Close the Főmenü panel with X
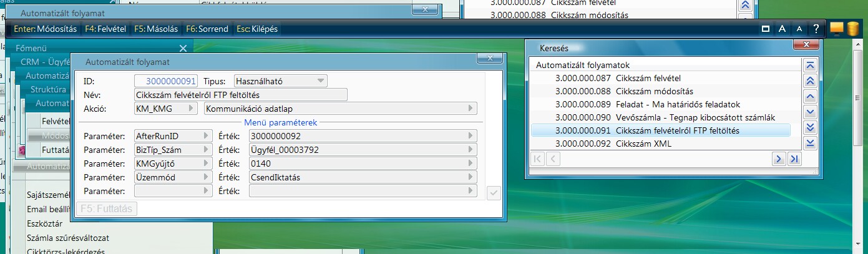The image size is (868, 254). (x=183, y=48)
